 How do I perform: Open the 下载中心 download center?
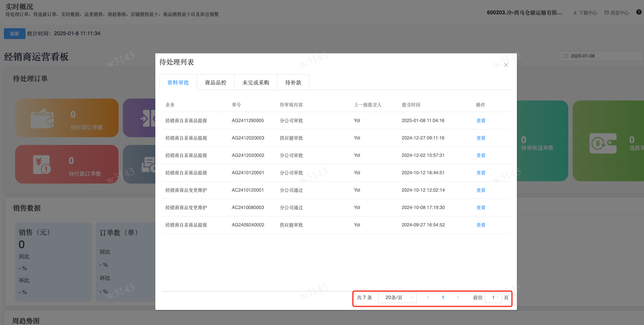pos(585,13)
